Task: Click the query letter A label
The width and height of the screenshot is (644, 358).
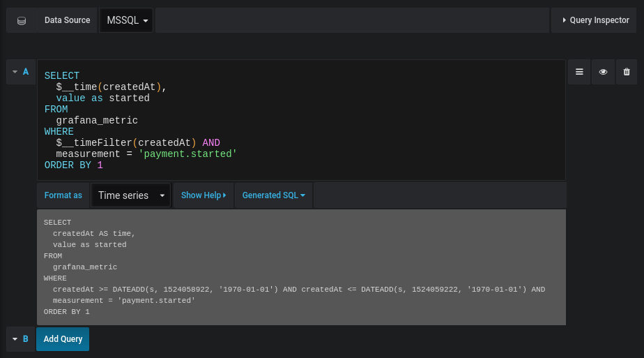Action: point(26,72)
